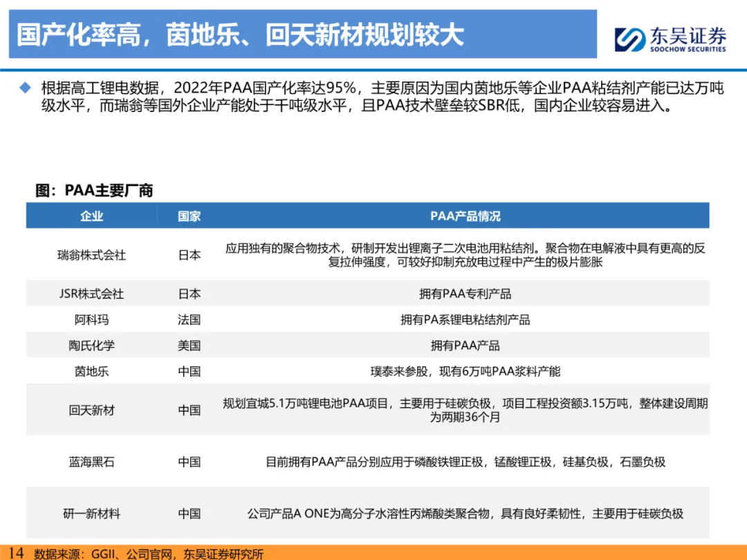The height and width of the screenshot is (560, 747).
Task: Click the 璞泰来参股，现有6万吨PAA浆料产能 cell
Action: pyautogui.click(x=465, y=371)
